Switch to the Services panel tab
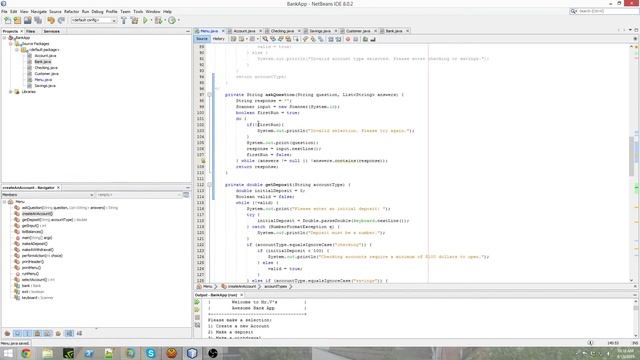The height and width of the screenshot is (360, 640). coord(52,31)
